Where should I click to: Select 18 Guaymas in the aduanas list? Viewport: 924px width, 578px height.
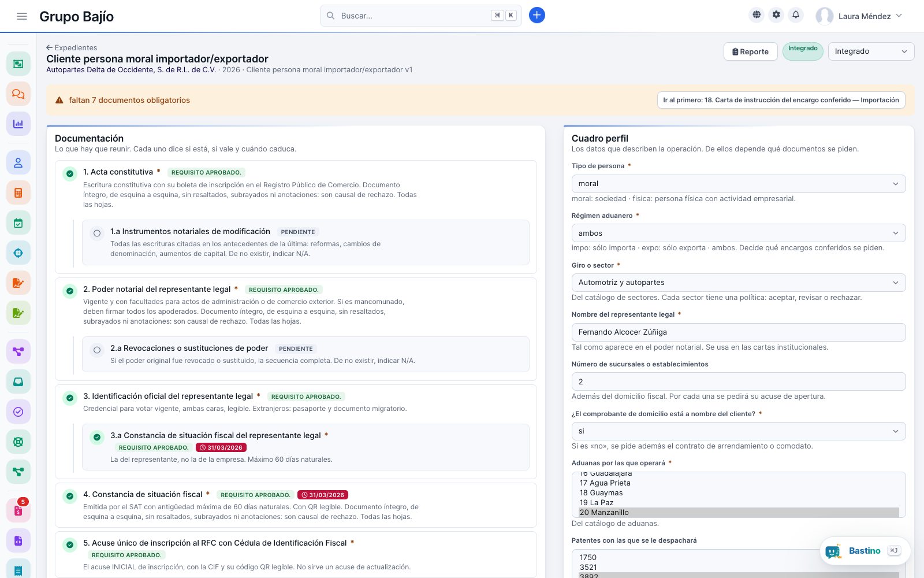pyautogui.click(x=739, y=493)
